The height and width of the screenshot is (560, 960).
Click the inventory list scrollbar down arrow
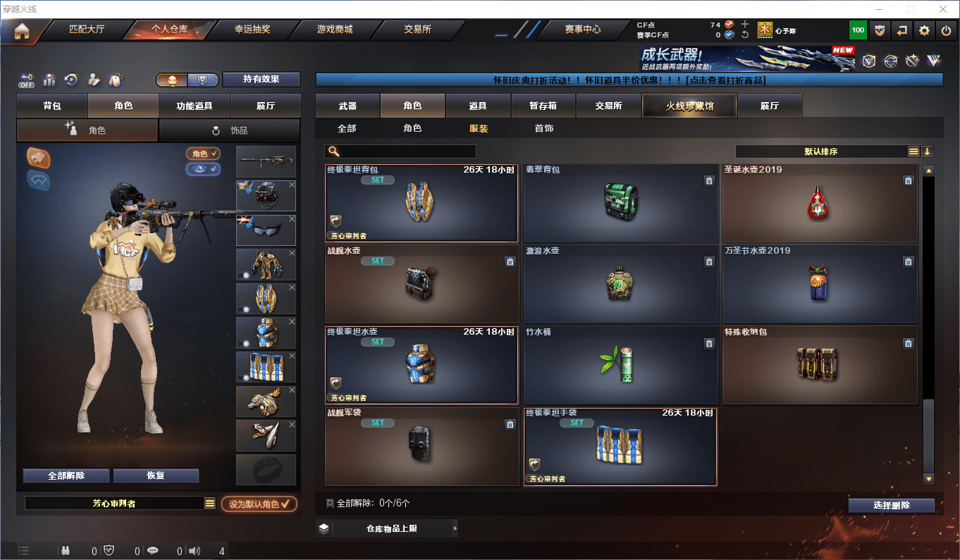(928, 479)
